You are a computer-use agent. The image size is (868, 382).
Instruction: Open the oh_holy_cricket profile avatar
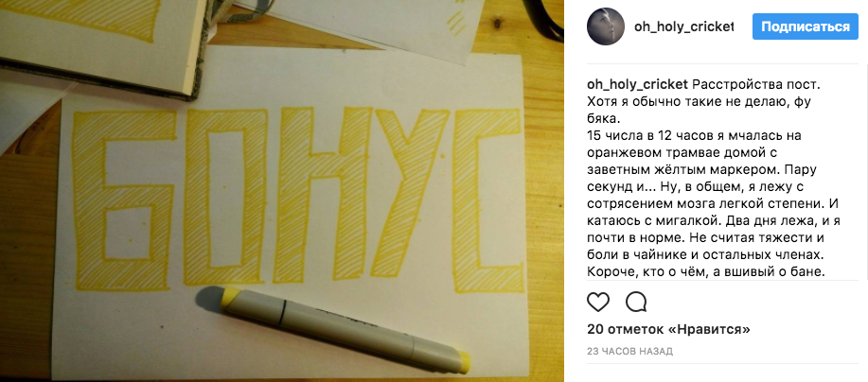coord(606,26)
